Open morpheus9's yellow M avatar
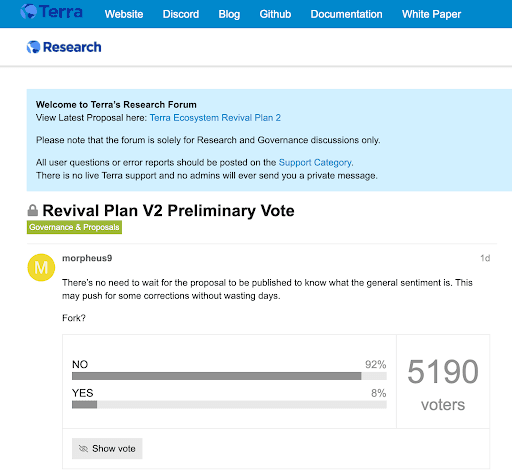Image resolution: width=512 pixels, height=476 pixels. click(x=41, y=267)
